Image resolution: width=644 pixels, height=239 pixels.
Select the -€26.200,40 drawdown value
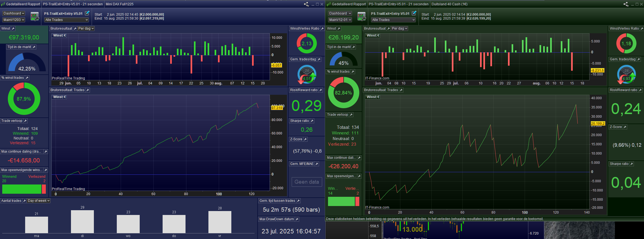click(343, 166)
